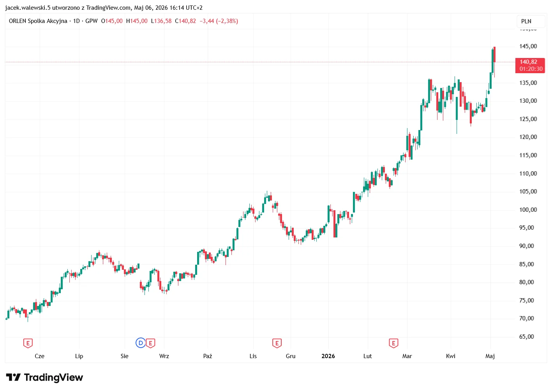This screenshot has width=552, height=392.
Task: Click the 80,00 price axis label
Action: (526, 282)
